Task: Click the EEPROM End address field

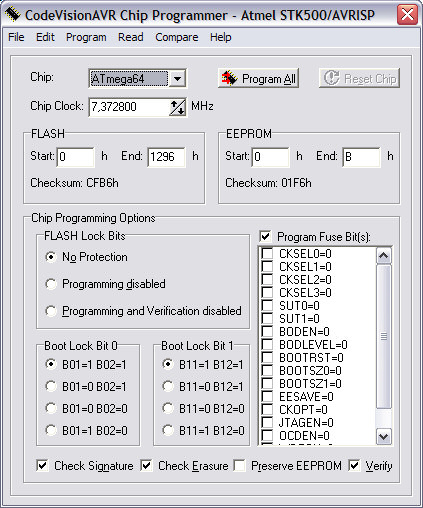Action: [x=361, y=157]
